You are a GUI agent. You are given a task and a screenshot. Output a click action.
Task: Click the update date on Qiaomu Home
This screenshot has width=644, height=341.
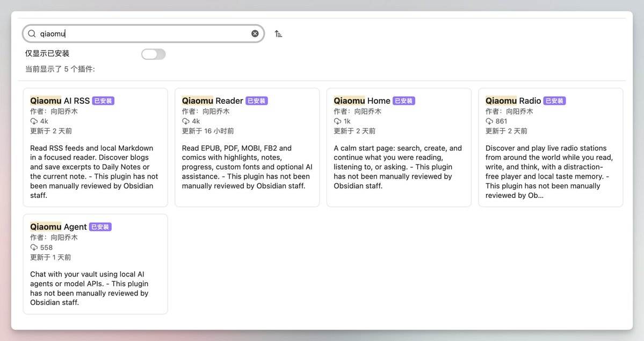click(354, 131)
